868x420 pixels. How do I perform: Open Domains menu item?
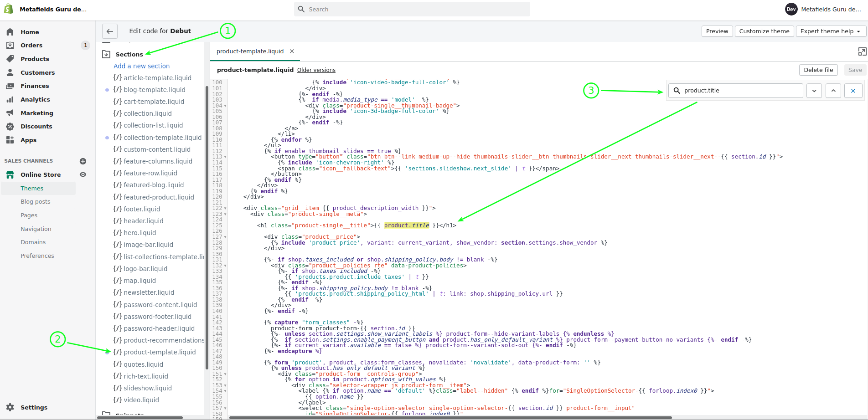point(33,242)
